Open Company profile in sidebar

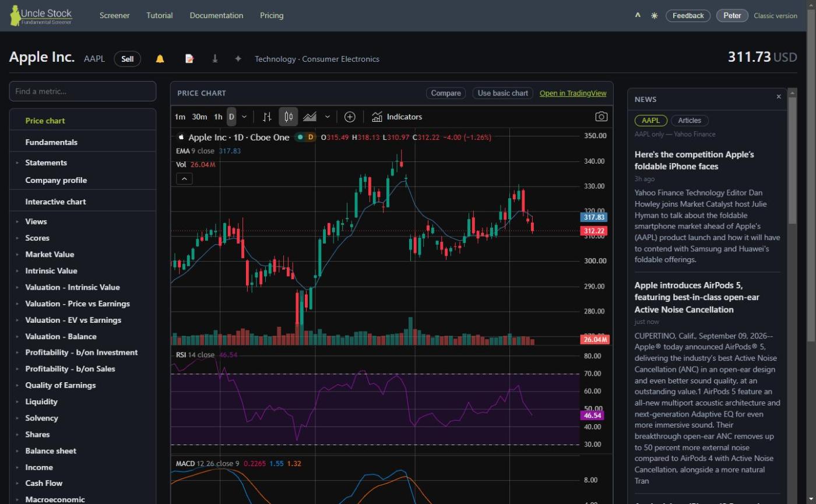point(56,180)
